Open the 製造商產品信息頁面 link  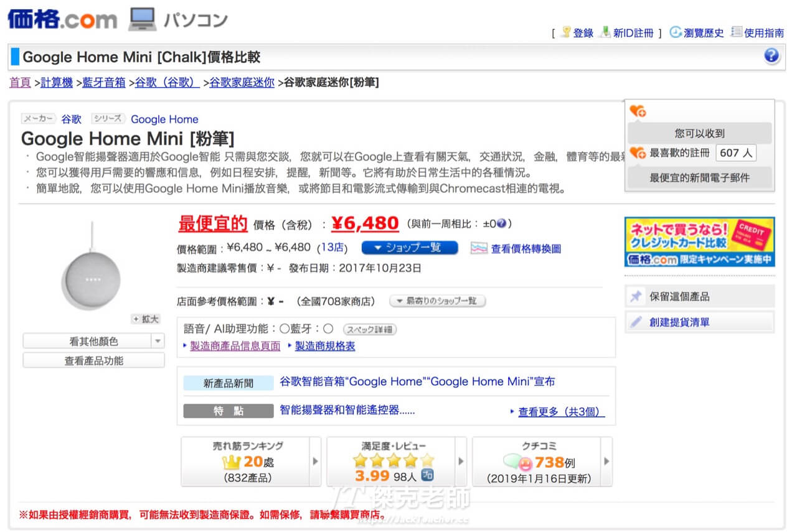[x=235, y=346]
